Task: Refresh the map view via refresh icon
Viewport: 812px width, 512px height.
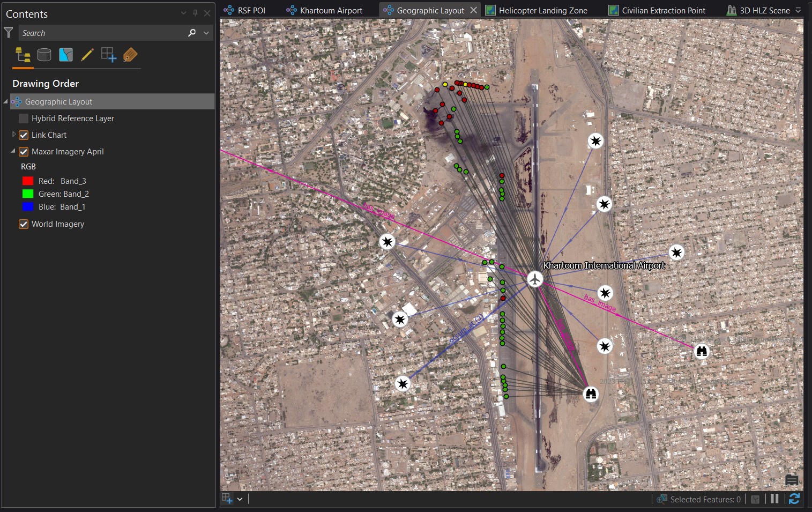Action: point(794,499)
